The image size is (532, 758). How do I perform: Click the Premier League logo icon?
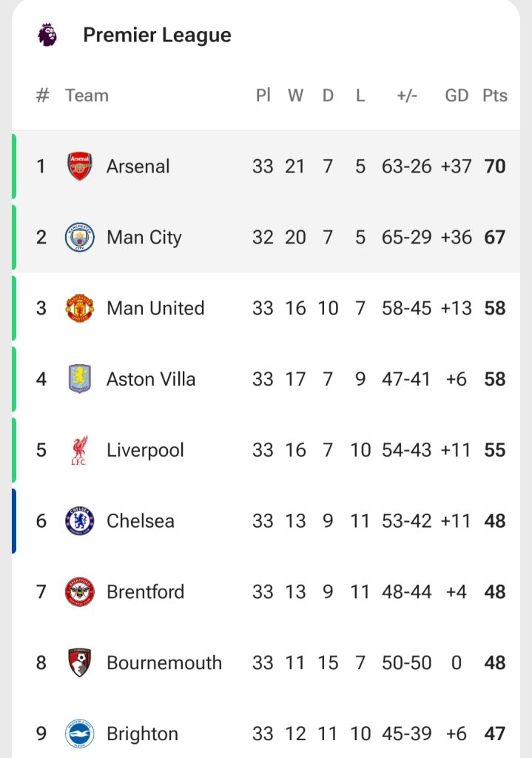click(x=47, y=35)
